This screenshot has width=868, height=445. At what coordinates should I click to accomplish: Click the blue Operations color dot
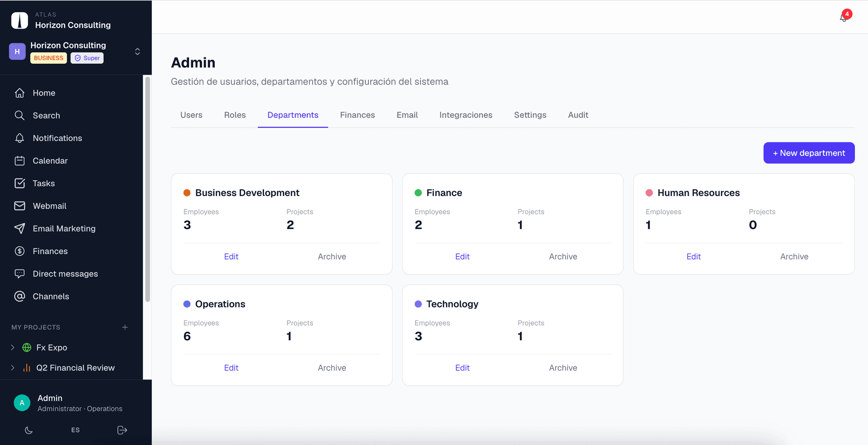187,304
